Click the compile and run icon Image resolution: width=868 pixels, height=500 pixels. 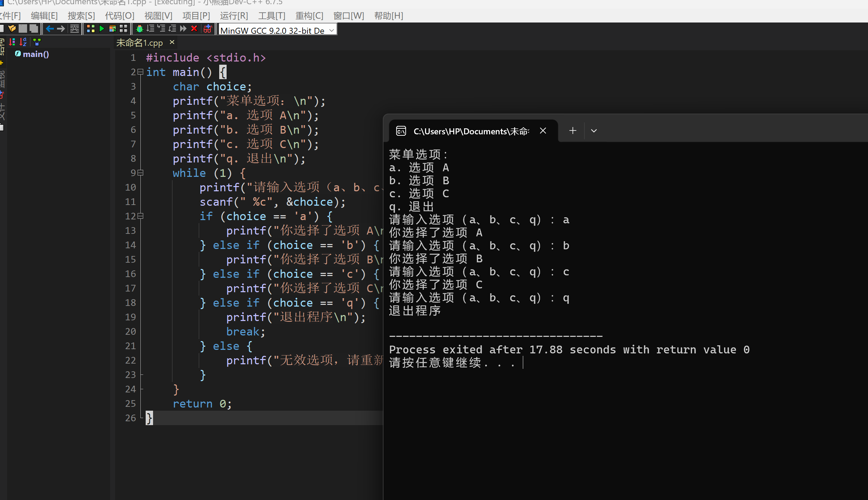[113, 29]
